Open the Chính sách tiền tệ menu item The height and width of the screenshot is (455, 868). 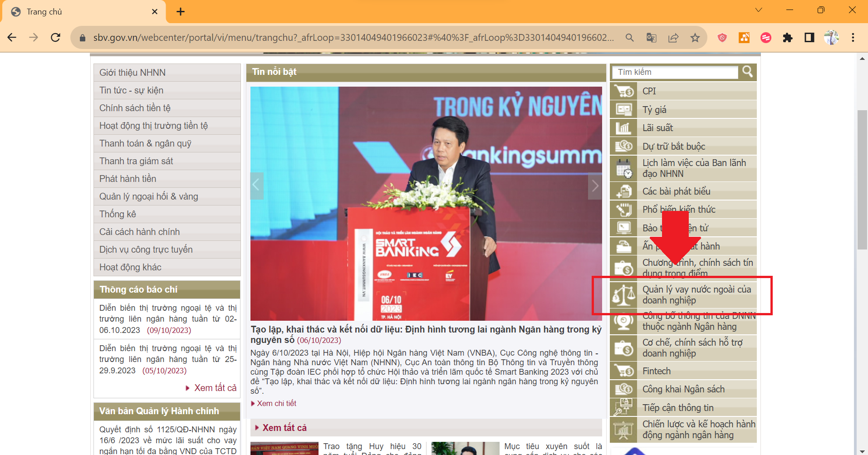pos(135,108)
